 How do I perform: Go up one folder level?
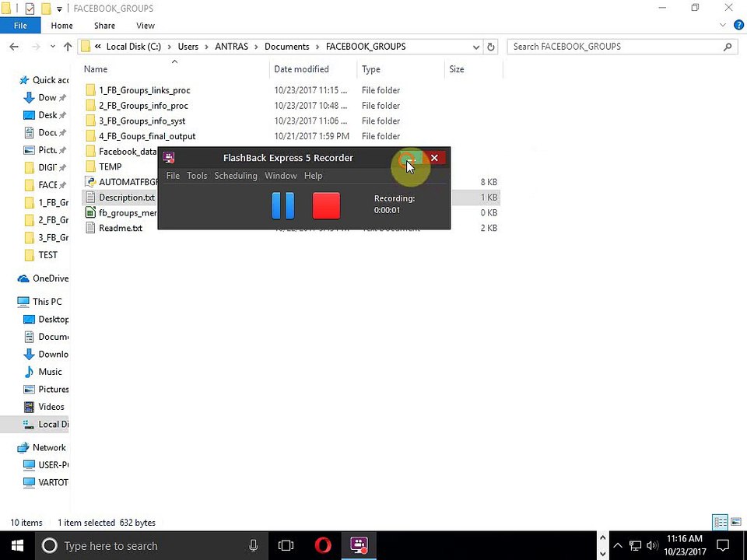coord(68,47)
